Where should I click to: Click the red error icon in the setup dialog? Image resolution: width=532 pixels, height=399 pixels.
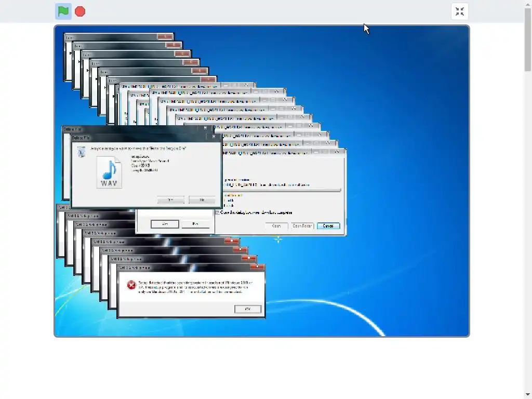click(x=131, y=285)
